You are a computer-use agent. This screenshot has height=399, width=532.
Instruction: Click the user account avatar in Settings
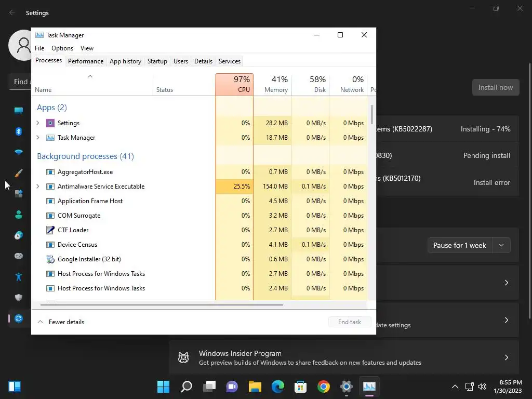20,45
